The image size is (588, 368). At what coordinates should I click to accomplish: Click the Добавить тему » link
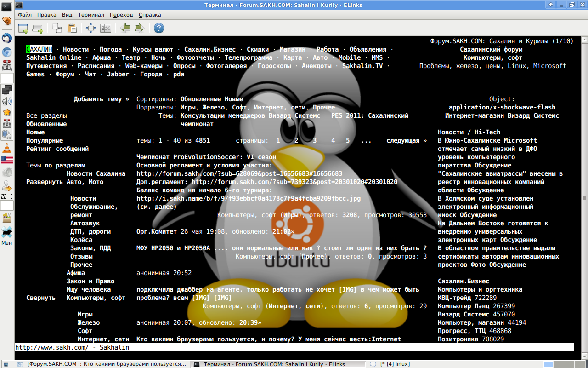click(x=102, y=99)
